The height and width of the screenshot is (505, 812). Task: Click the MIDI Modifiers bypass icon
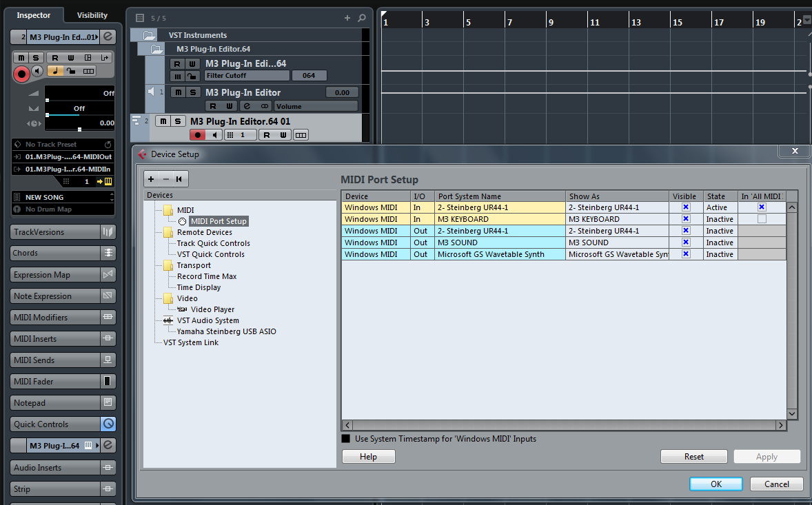[108, 317]
